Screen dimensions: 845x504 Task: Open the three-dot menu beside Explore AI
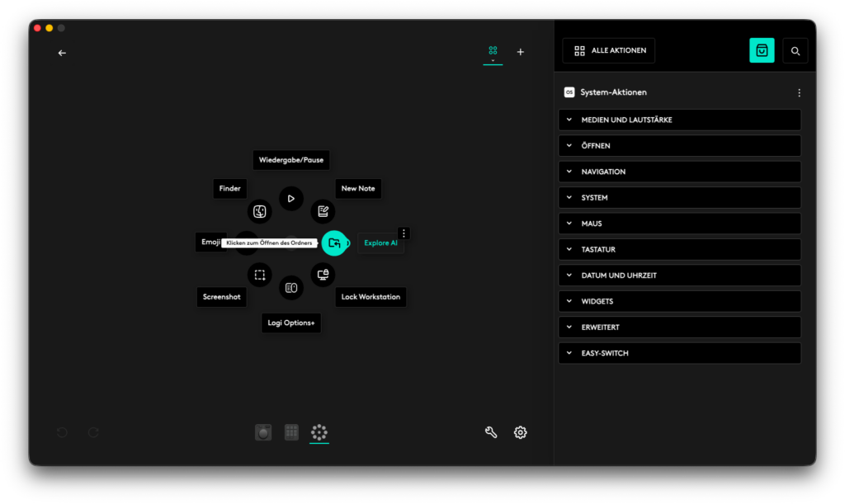404,233
